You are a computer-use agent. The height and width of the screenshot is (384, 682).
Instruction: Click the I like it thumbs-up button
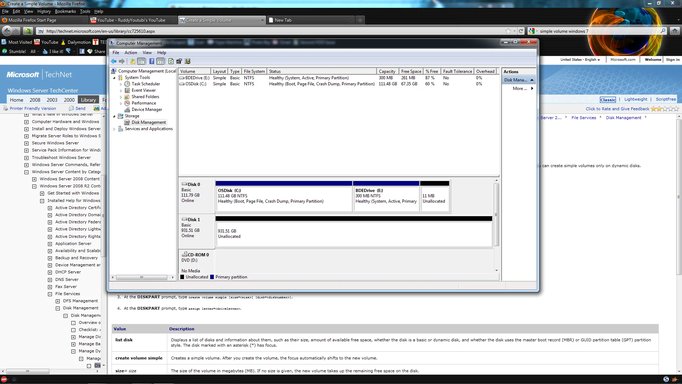coord(53,51)
